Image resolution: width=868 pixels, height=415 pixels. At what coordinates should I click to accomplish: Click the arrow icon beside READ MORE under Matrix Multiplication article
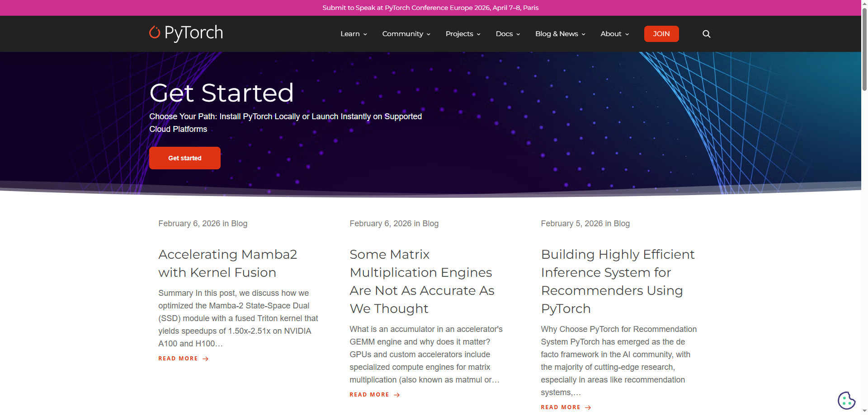[397, 394]
